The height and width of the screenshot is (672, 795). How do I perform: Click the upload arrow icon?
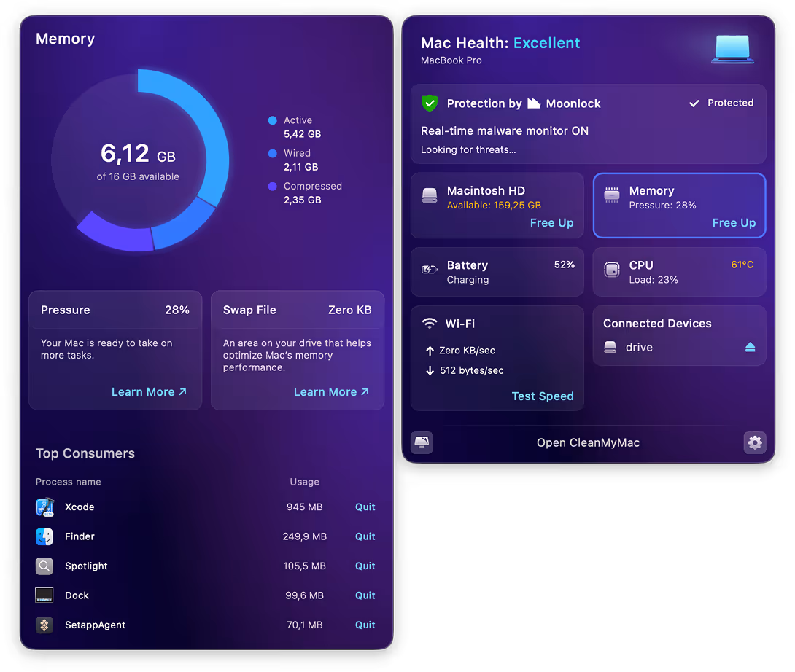pyautogui.click(x=430, y=351)
